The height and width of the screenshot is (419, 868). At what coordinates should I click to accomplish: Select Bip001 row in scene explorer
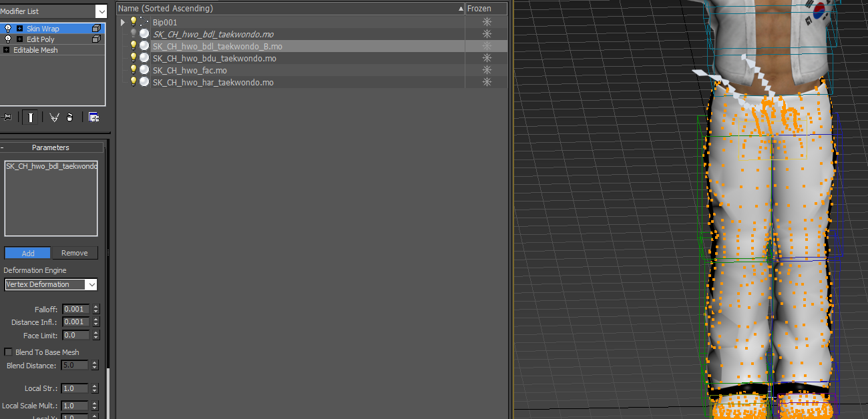pyautogui.click(x=312, y=22)
